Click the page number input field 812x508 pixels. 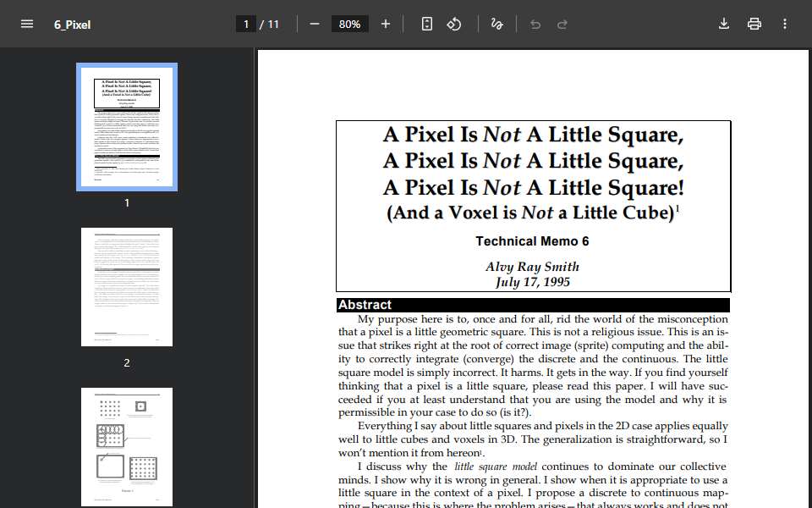click(246, 25)
